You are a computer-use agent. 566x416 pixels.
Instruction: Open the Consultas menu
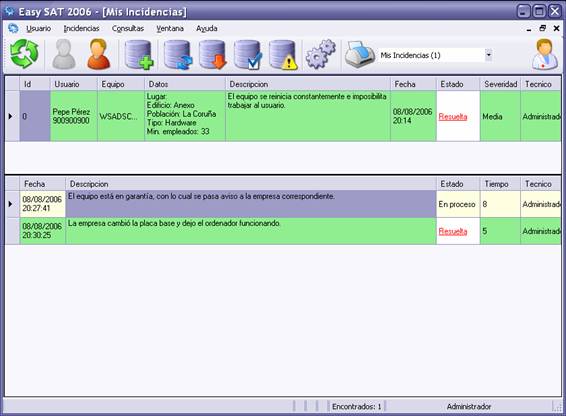click(128, 29)
